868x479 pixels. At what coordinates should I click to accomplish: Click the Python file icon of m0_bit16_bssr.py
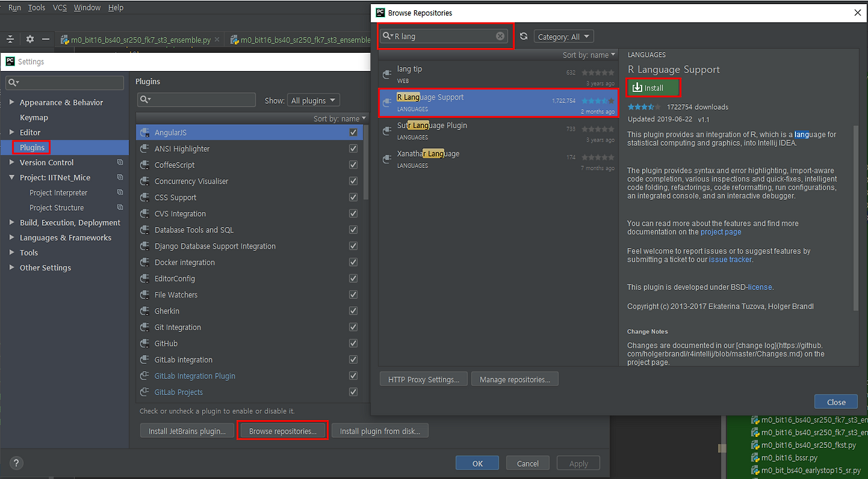pyautogui.click(x=757, y=457)
